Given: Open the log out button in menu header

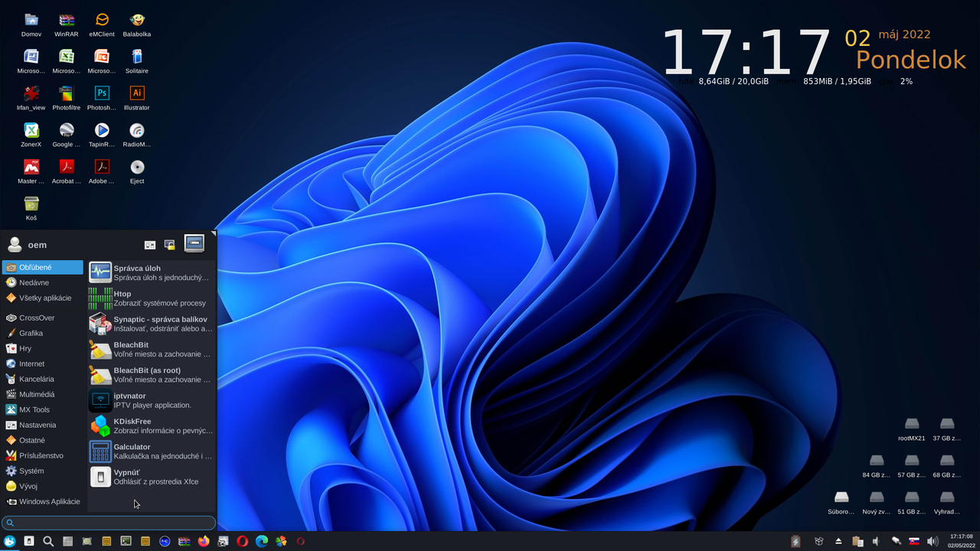Looking at the screenshot, I should [x=194, y=243].
